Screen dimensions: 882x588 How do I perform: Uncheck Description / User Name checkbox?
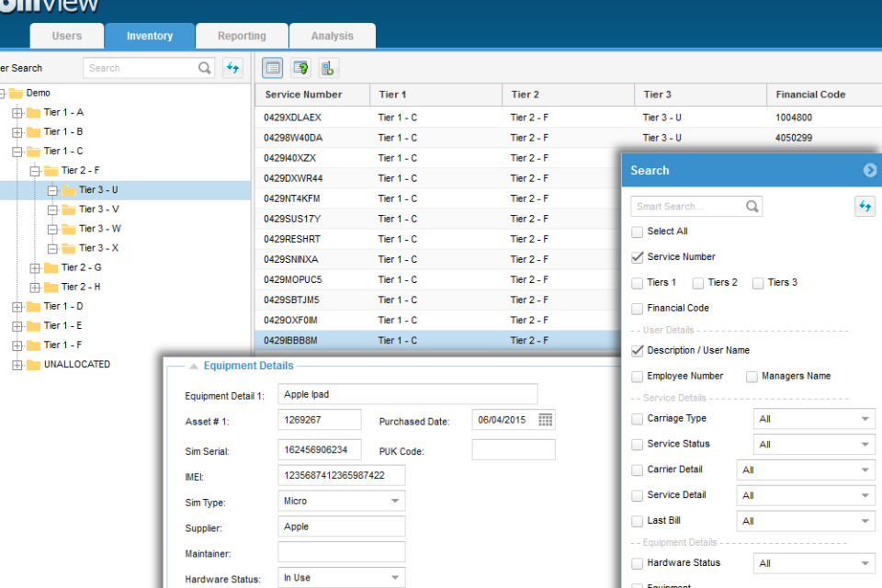point(638,351)
